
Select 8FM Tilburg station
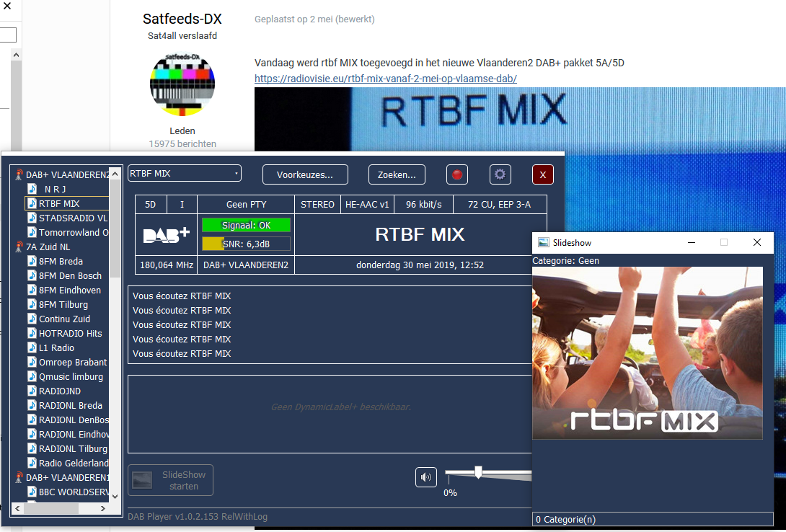pos(63,305)
